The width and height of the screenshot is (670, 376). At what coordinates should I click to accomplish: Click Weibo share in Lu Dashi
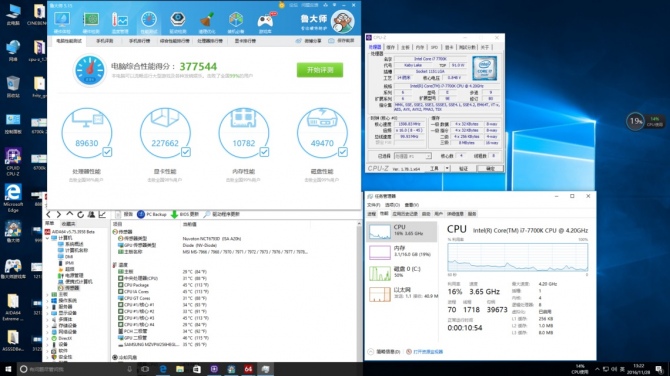309,41
